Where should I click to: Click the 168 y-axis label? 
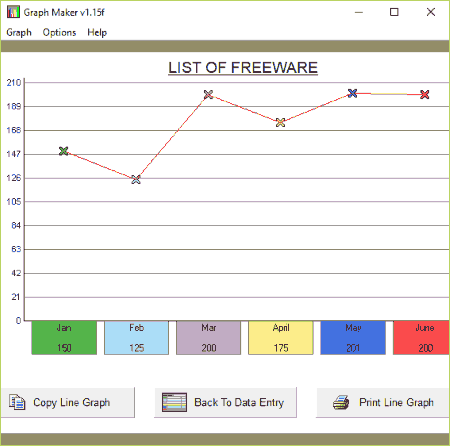point(14,130)
